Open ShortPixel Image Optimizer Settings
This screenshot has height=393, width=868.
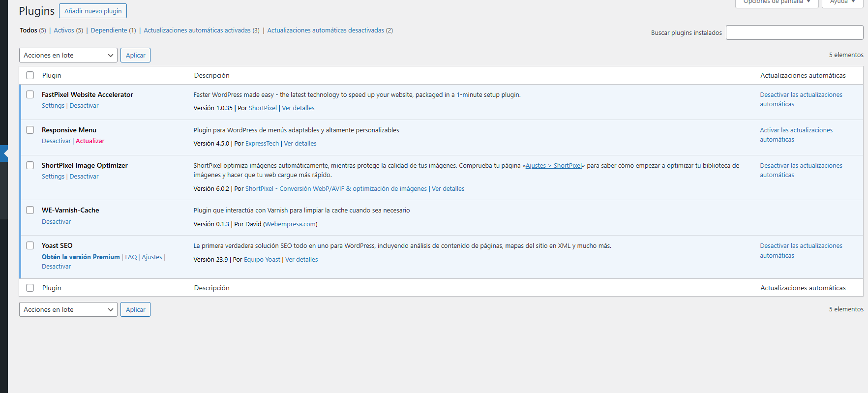(53, 177)
